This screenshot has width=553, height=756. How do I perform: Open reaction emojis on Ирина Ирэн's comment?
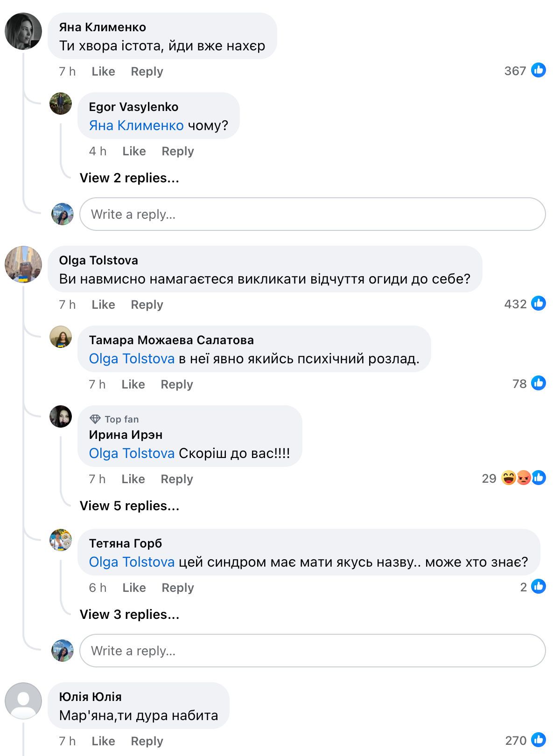(x=523, y=478)
